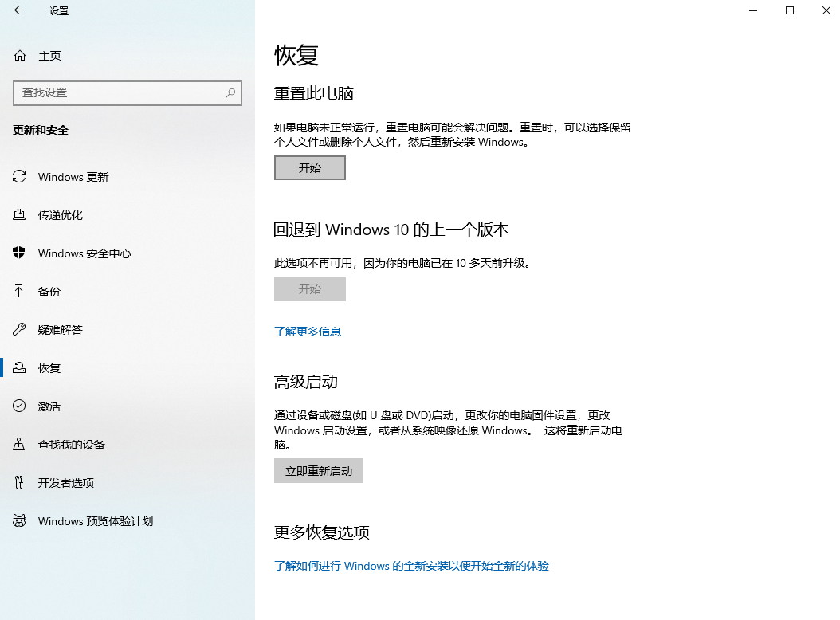The image size is (840, 620).
Task: Click the 回退到 Windows 10 的上一个版本 heading
Action: point(391,230)
